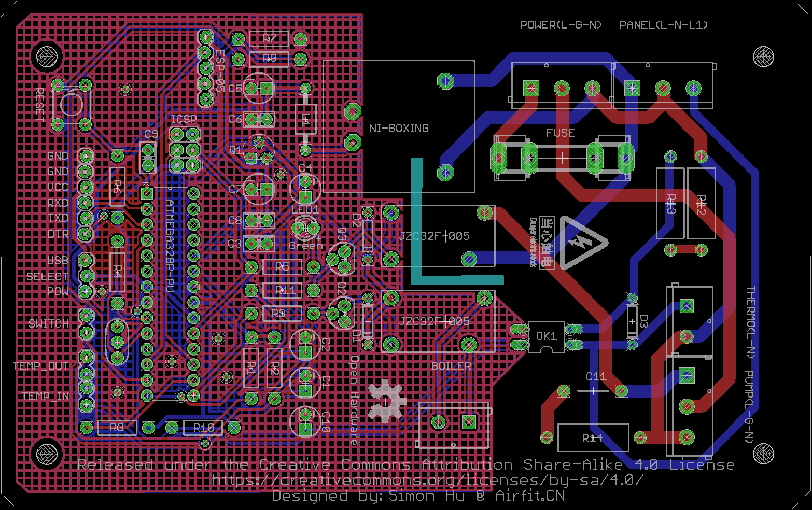Click transistor Q1

(258, 150)
